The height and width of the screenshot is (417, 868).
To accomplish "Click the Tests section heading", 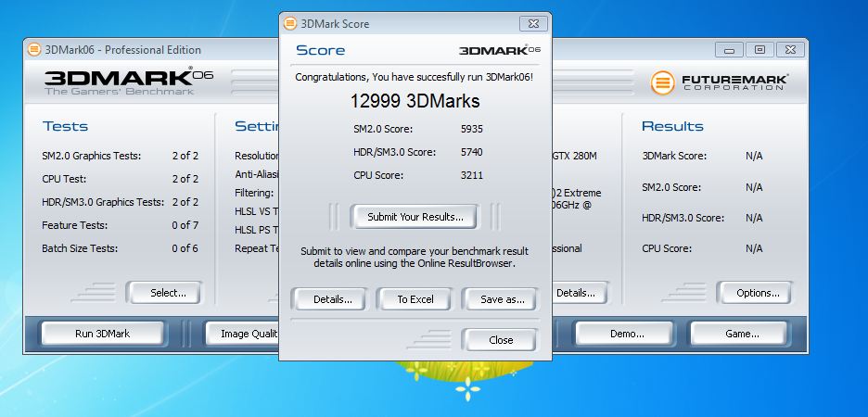I will click(65, 126).
